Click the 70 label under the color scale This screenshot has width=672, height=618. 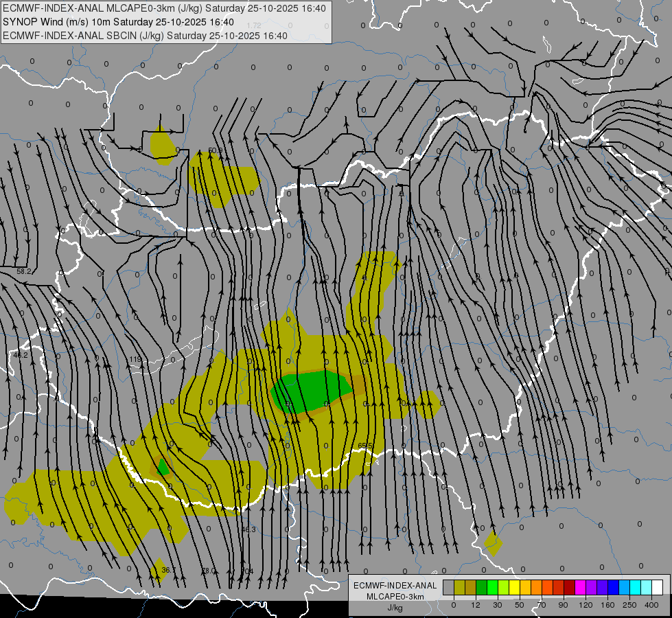[542, 605]
